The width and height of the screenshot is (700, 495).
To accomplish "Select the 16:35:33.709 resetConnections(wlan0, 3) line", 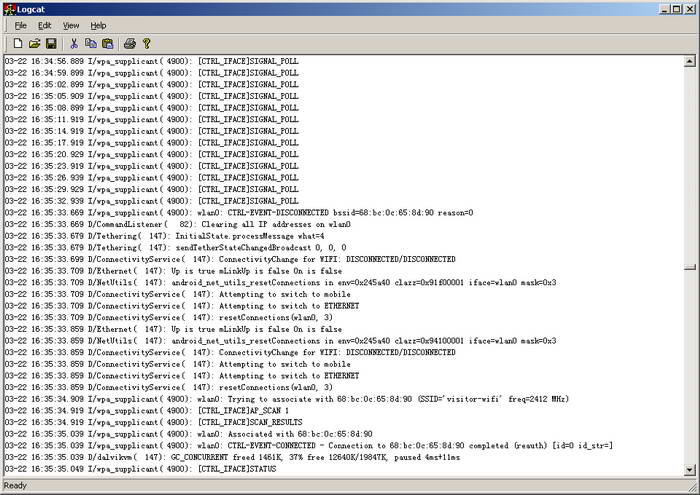I will pyautogui.click(x=169, y=317).
